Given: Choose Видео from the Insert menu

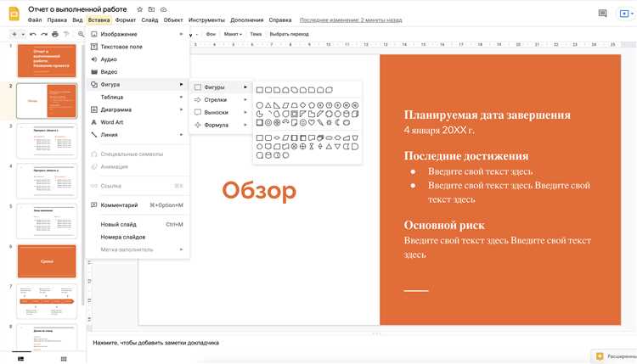Looking at the screenshot, I should point(138,72).
